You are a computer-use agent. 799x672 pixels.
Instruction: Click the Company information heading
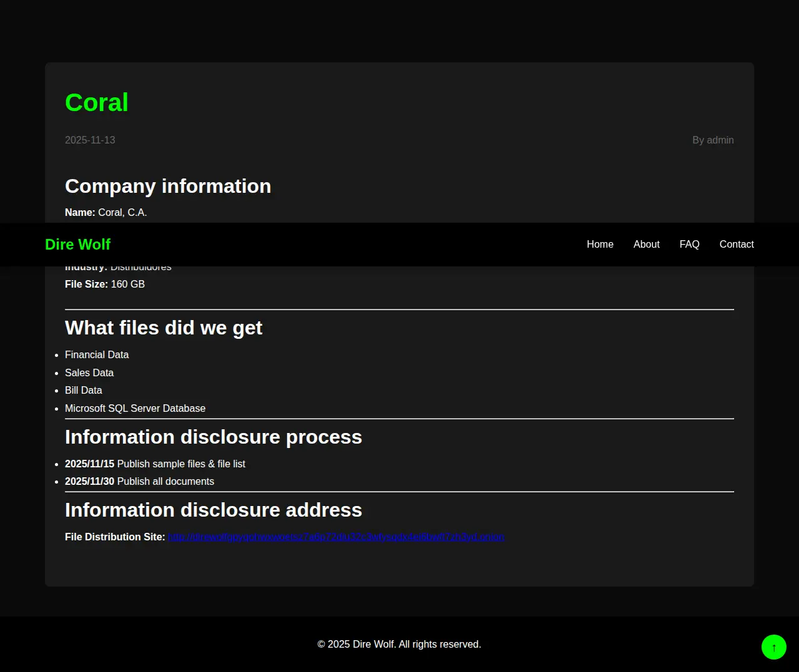coord(168,186)
